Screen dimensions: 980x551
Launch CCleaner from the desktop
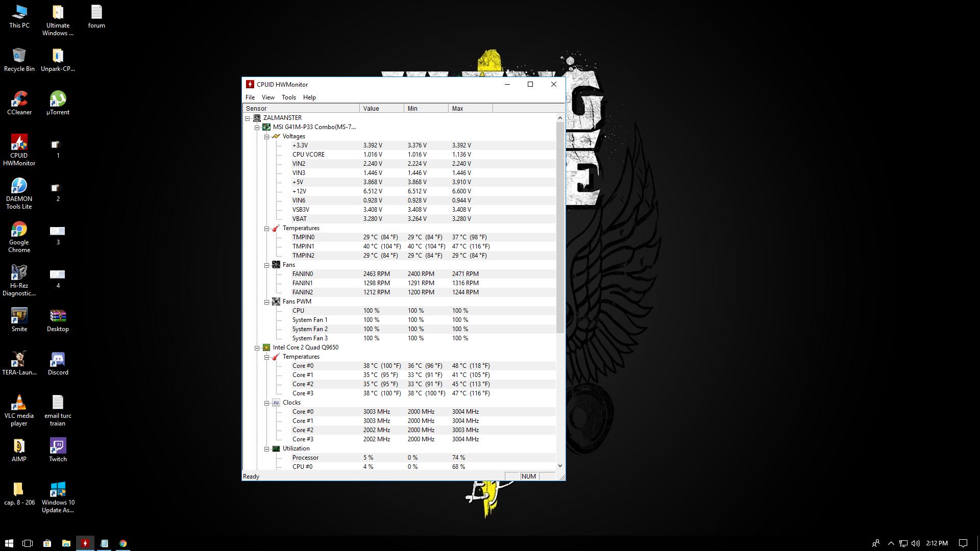(x=19, y=103)
